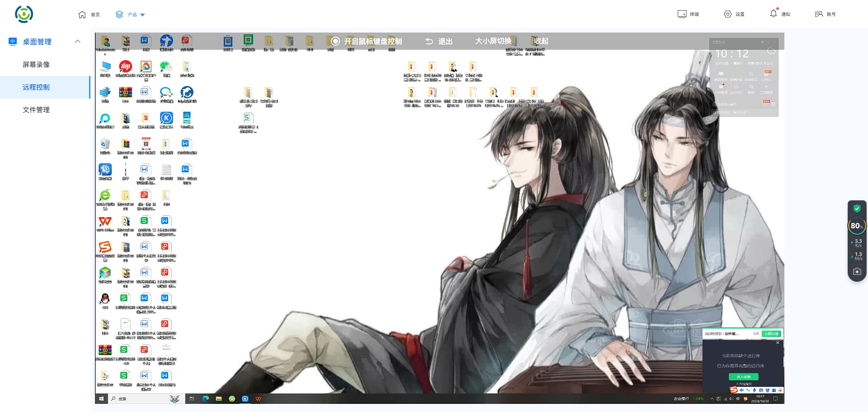Open 通知 bell notifications
The width and height of the screenshot is (868, 412).
point(774,14)
